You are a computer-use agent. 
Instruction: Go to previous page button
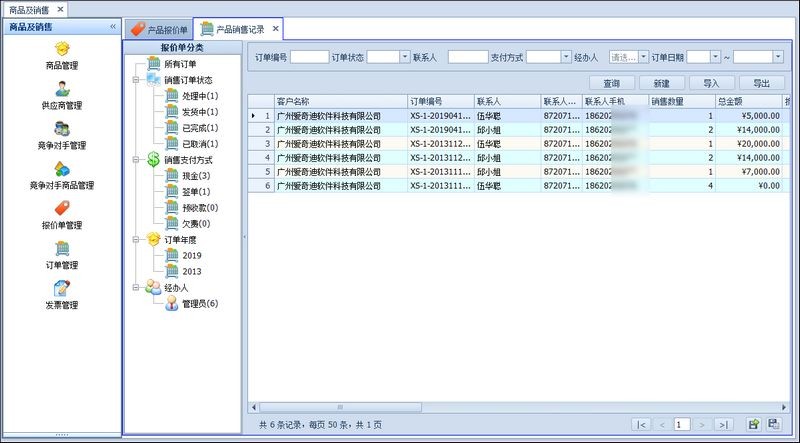662,425
